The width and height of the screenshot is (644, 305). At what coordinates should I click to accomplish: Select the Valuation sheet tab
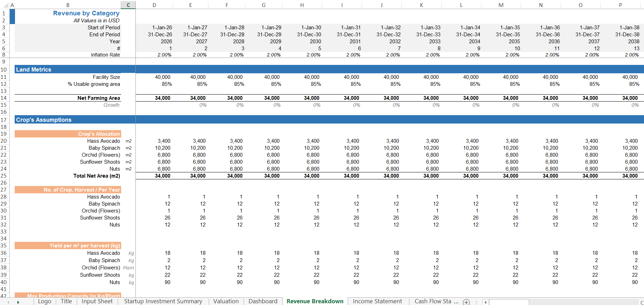tap(226, 302)
